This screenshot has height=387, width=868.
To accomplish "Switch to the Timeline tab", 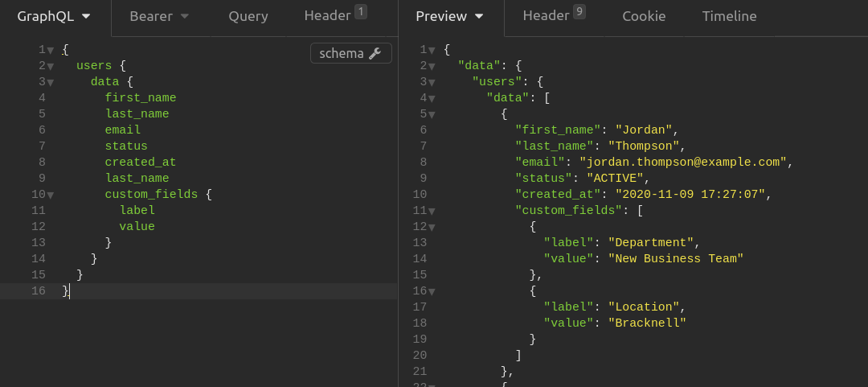I will pos(729,17).
